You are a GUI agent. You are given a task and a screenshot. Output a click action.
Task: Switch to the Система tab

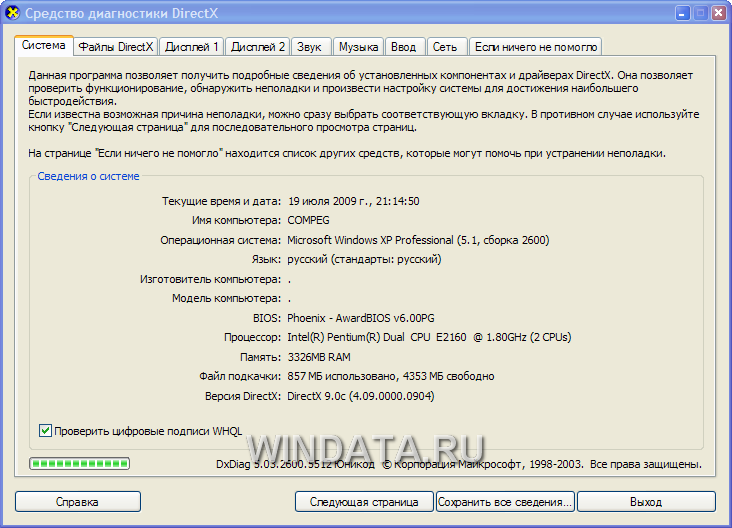(43, 46)
